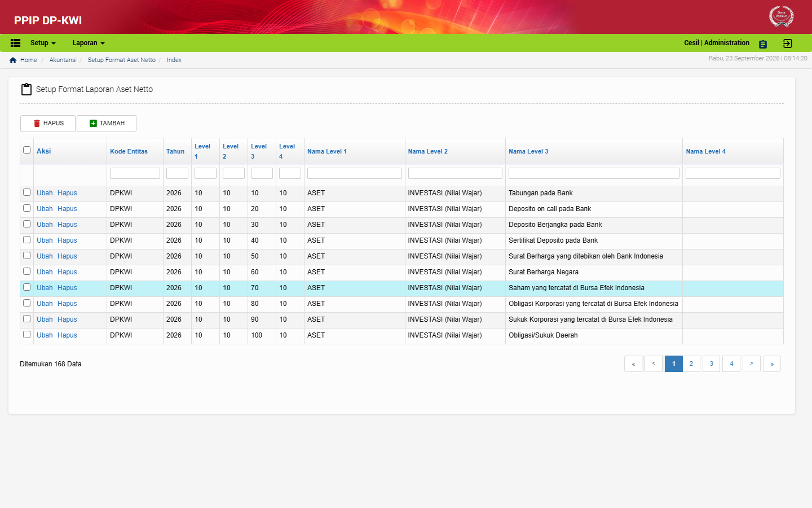Check the row for Surat Berharga Negara

(x=27, y=271)
